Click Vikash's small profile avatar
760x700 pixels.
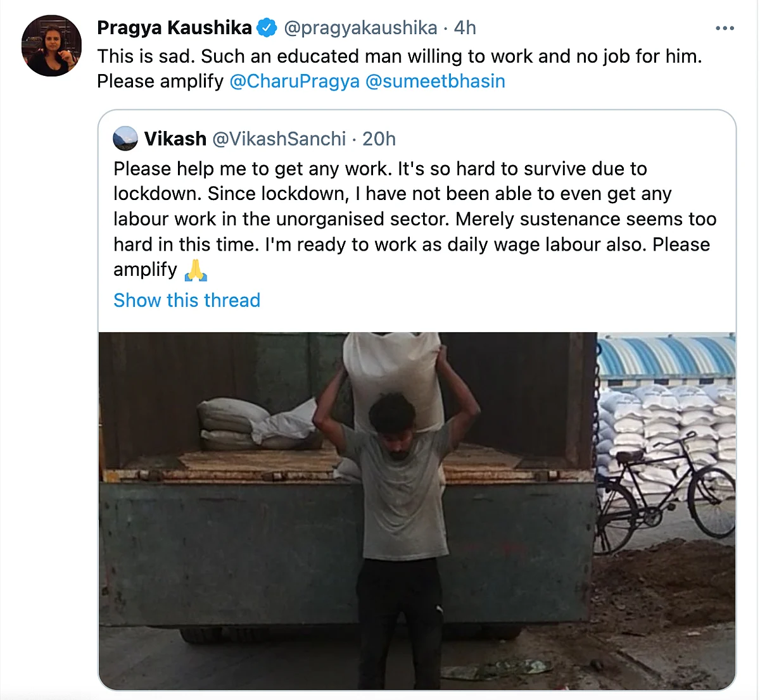[x=125, y=139]
